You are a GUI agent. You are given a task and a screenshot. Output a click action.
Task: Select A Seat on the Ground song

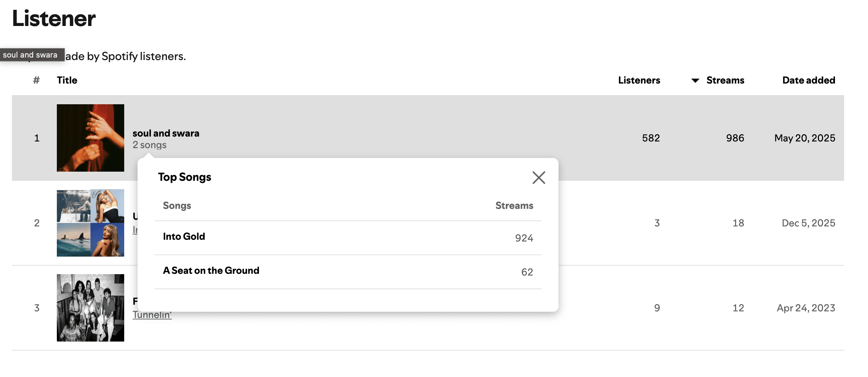coord(211,271)
